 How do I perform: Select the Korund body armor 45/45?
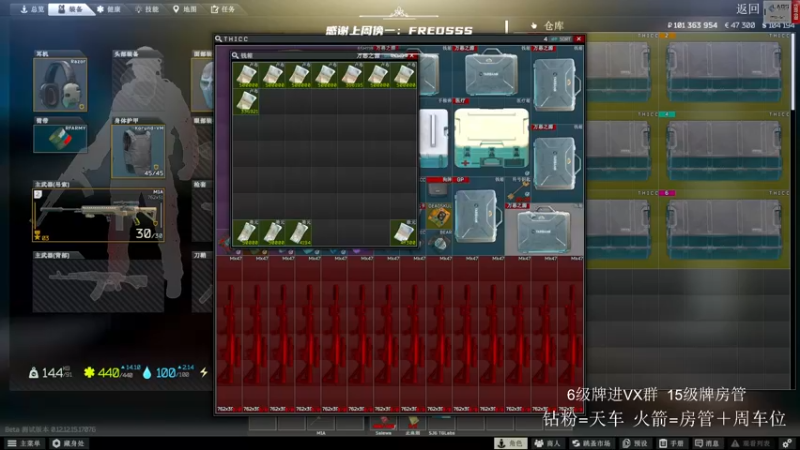(x=138, y=151)
